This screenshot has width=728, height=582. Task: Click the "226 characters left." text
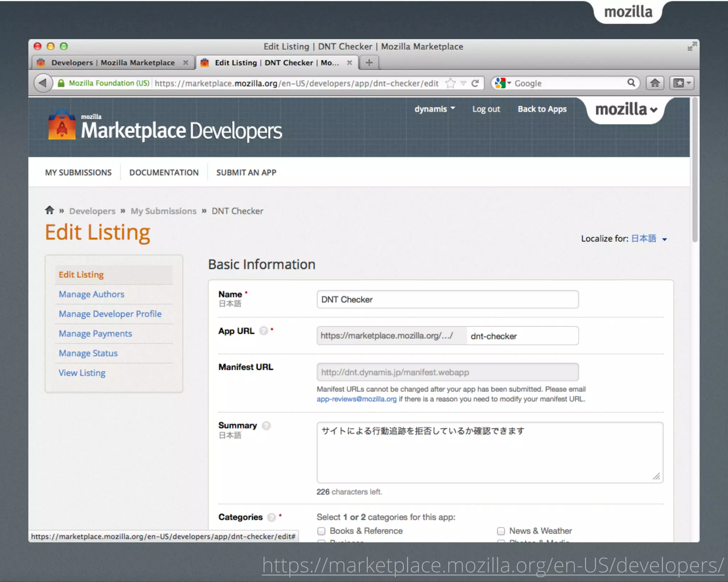[349, 491]
